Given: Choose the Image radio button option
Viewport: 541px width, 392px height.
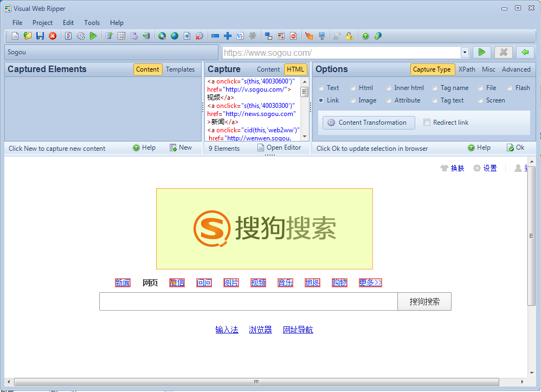Looking at the screenshot, I should (x=353, y=100).
